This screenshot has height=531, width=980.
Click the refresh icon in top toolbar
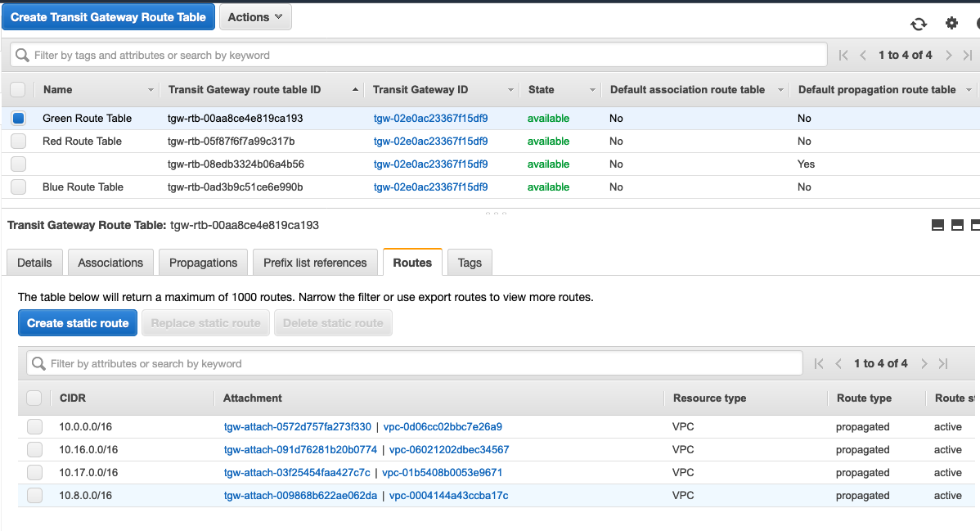pyautogui.click(x=919, y=24)
